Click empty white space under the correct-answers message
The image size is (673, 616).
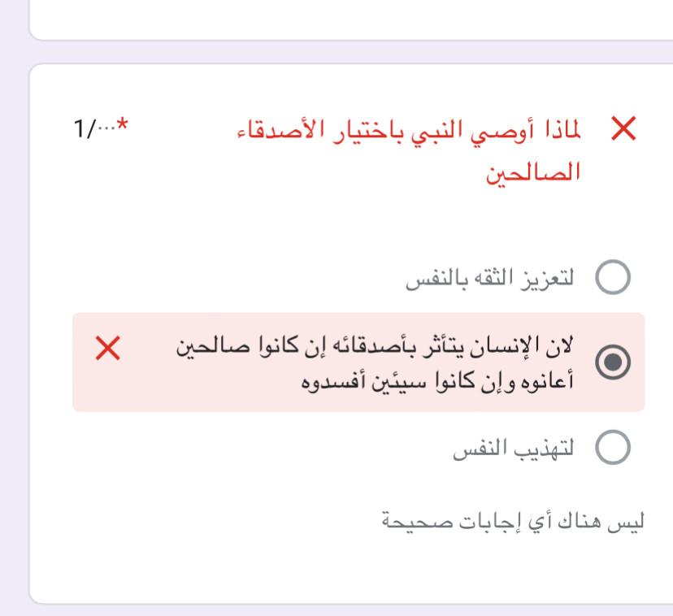(x=325, y=569)
